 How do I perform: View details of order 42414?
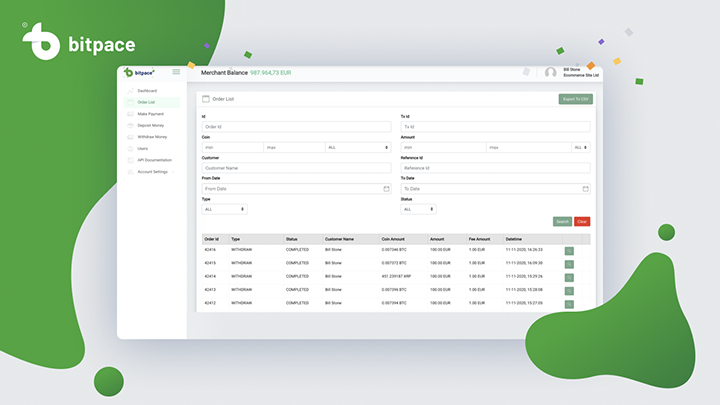pyautogui.click(x=569, y=277)
